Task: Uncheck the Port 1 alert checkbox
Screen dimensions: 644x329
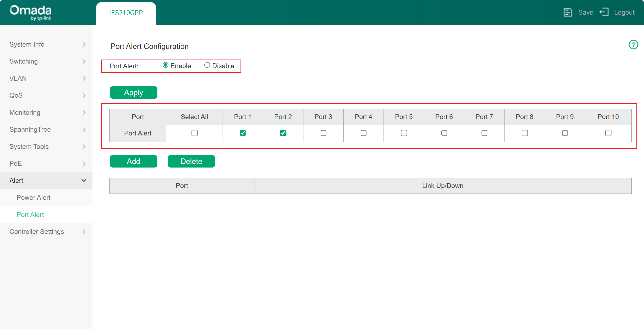Action: 243,133
